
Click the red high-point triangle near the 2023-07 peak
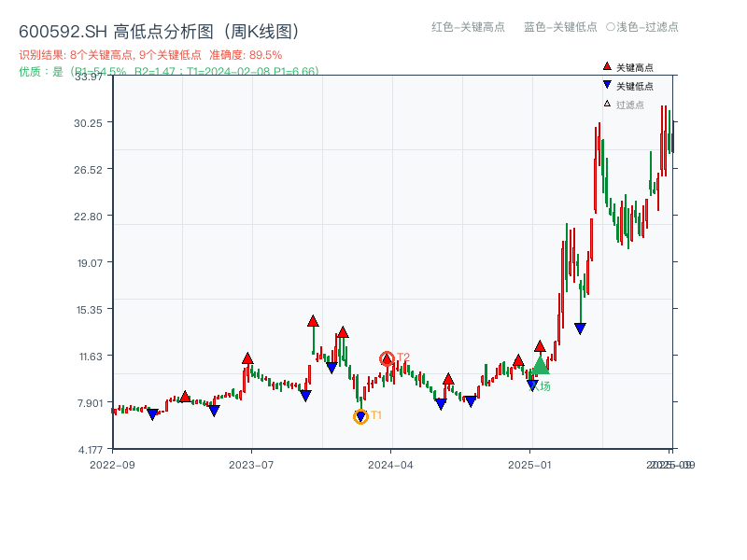pyautogui.click(x=247, y=357)
